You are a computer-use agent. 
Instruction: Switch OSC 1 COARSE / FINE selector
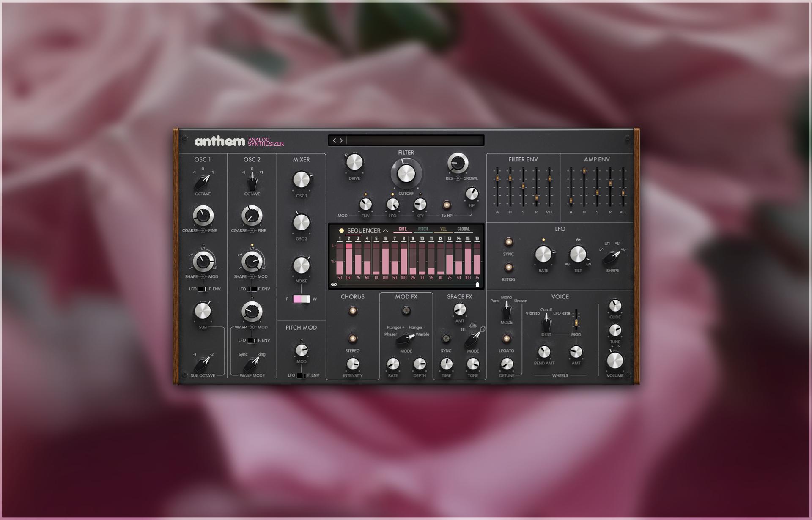203,230
